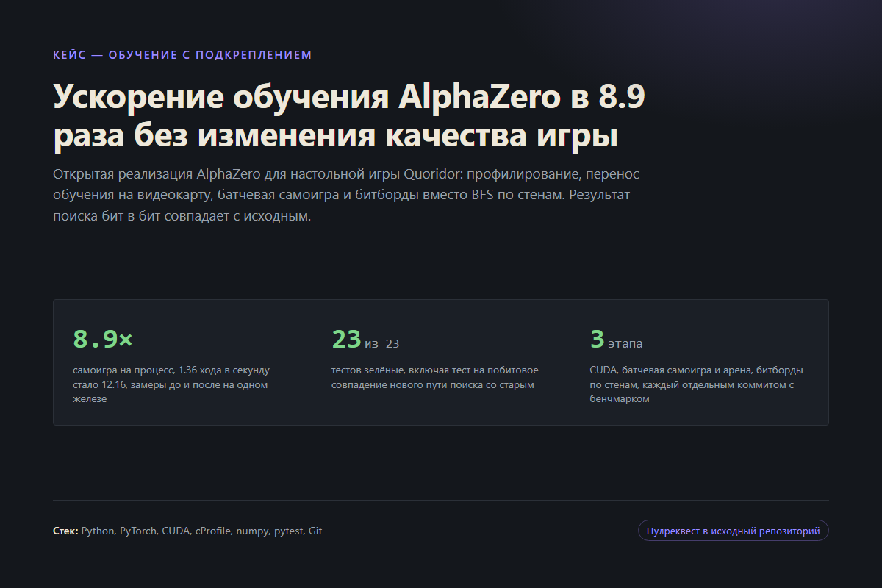The height and width of the screenshot is (588, 882).
Task: Click the stack line «Стек: Python, PyTorch, CUDA»
Action: (x=187, y=531)
